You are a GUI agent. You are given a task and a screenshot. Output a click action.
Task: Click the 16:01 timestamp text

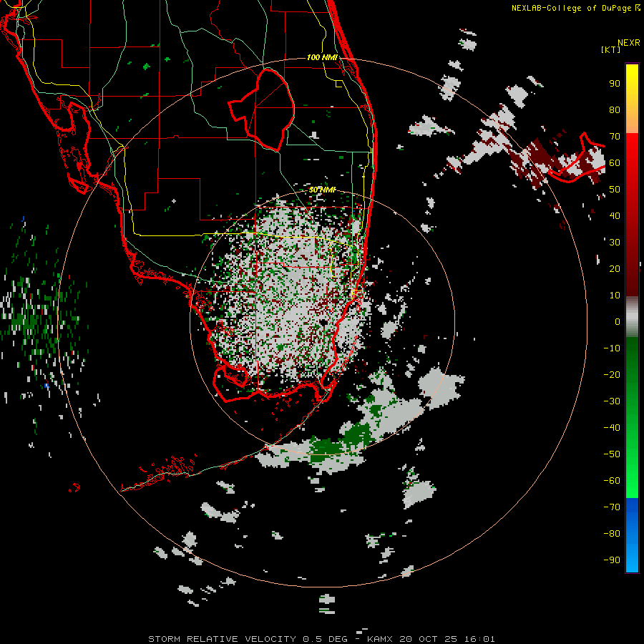tap(479, 639)
